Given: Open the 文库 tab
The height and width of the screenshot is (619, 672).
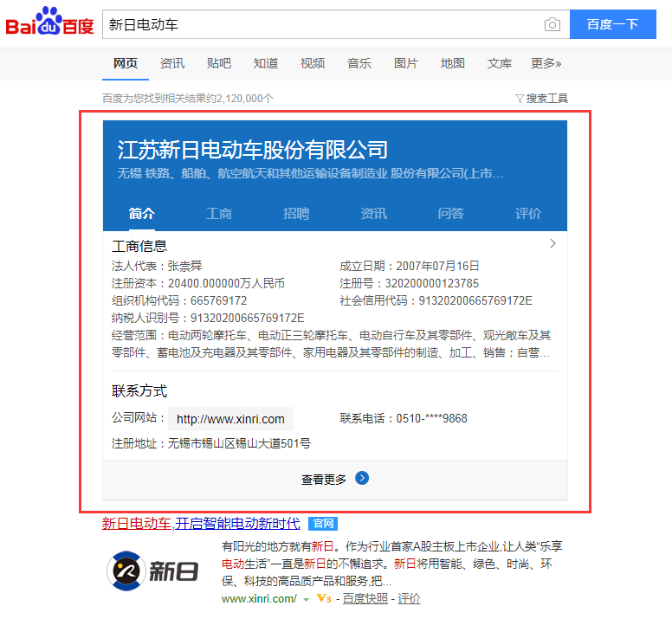Looking at the screenshot, I should [500, 63].
